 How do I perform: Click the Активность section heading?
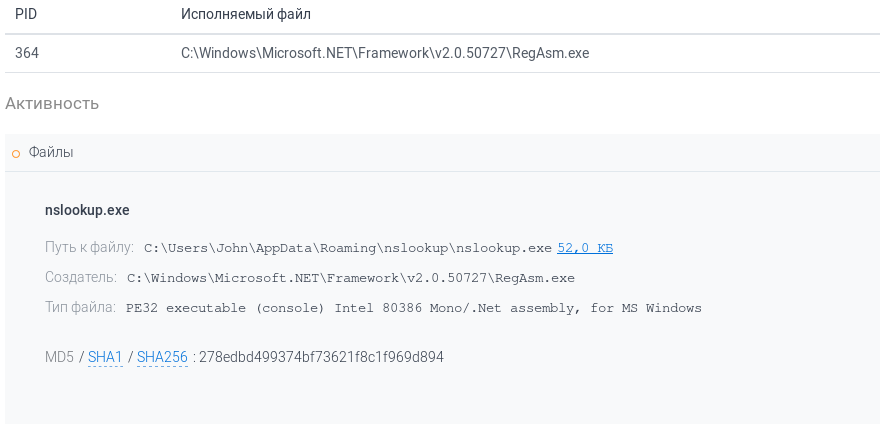[x=52, y=103]
